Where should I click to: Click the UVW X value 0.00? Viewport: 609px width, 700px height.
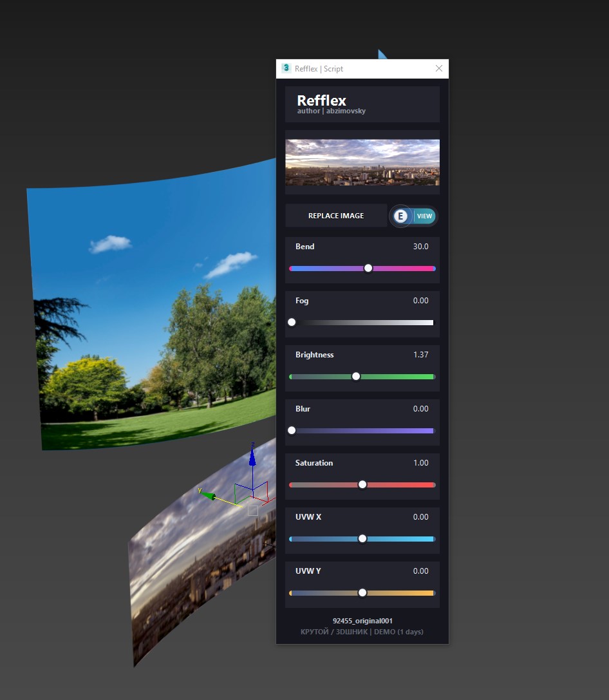(x=421, y=517)
